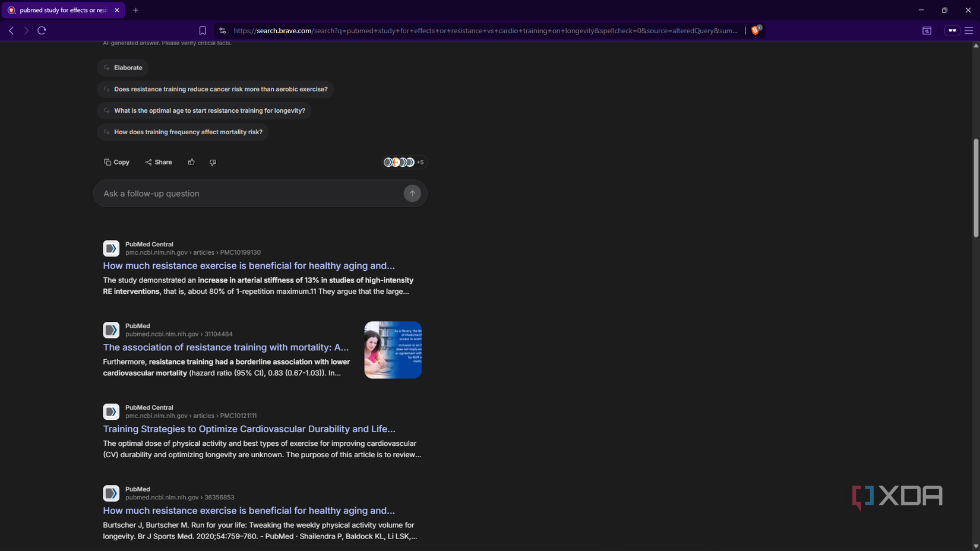
Task: Click snippet starting 'Burtscher J, Burtscher M.'
Action: [x=260, y=531]
